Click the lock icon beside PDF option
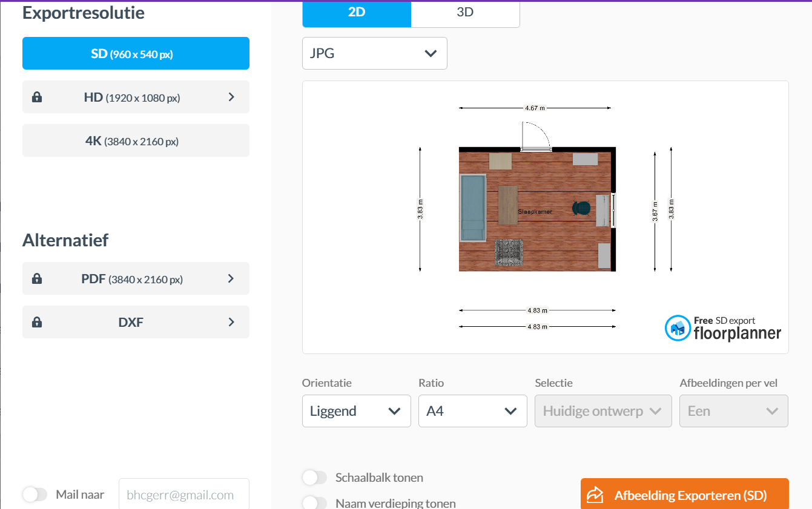Screen dimensions: 812x509 click(37, 278)
